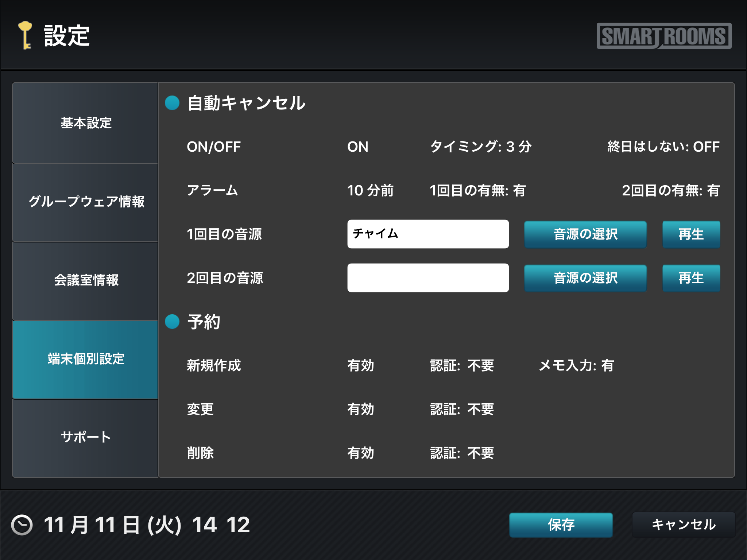Screen dimensions: 747x560
Task: Click the empty 2回目の音源 field
Action: pos(427,278)
